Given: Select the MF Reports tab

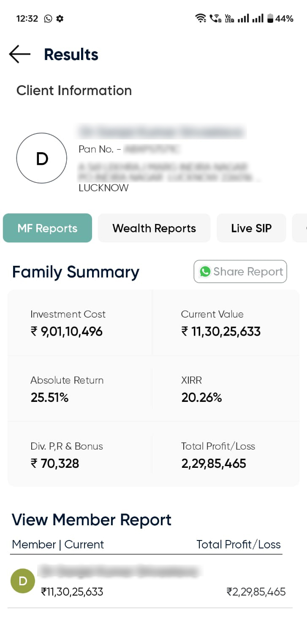Looking at the screenshot, I should (x=47, y=228).
